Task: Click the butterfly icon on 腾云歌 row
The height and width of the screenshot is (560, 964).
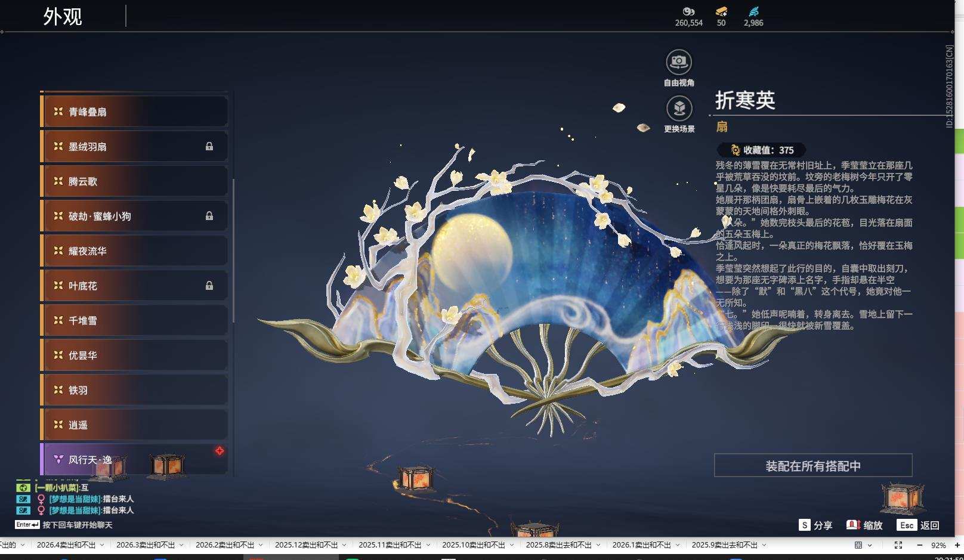Action: [x=58, y=181]
